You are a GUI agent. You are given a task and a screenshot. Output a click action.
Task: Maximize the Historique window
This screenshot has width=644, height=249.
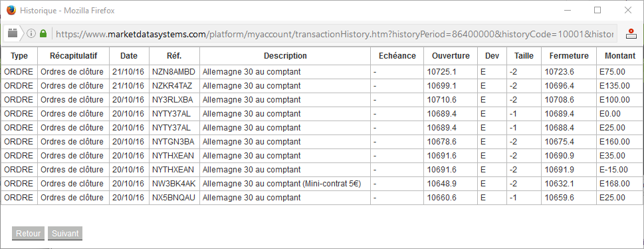(x=597, y=10)
